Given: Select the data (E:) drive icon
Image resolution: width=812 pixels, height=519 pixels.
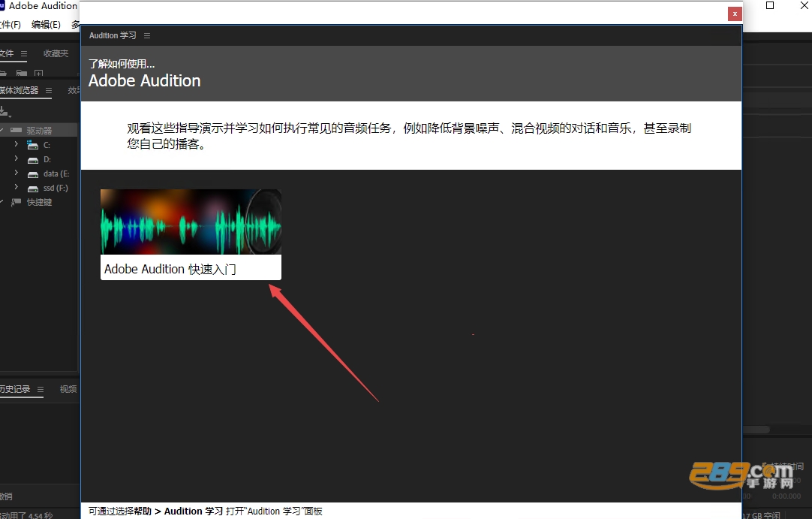Looking at the screenshot, I should 32,174.
